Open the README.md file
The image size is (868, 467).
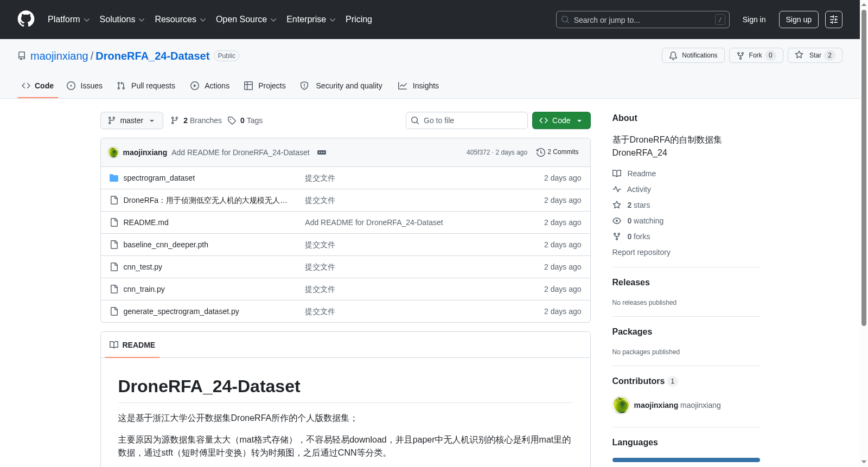tap(146, 222)
